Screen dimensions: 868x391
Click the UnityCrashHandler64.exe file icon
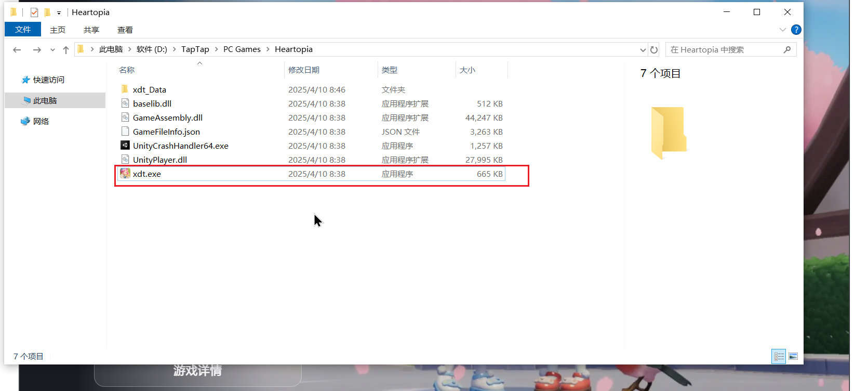coord(125,146)
